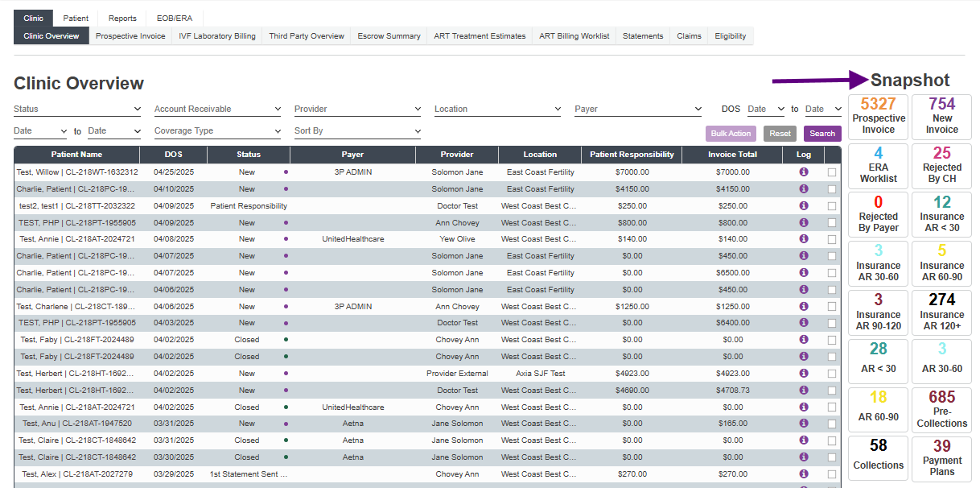Click green closed status dot for Test, Faby

pyautogui.click(x=286, y=340)
